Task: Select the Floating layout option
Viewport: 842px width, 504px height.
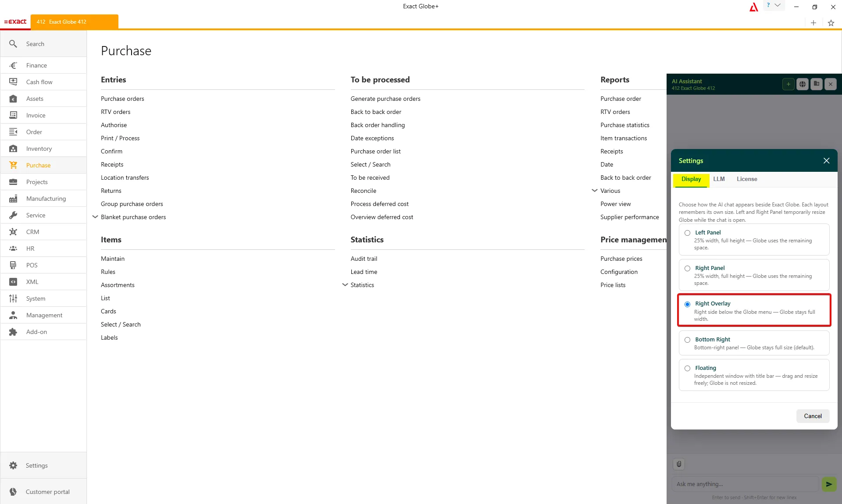Action: coord(754,375)
